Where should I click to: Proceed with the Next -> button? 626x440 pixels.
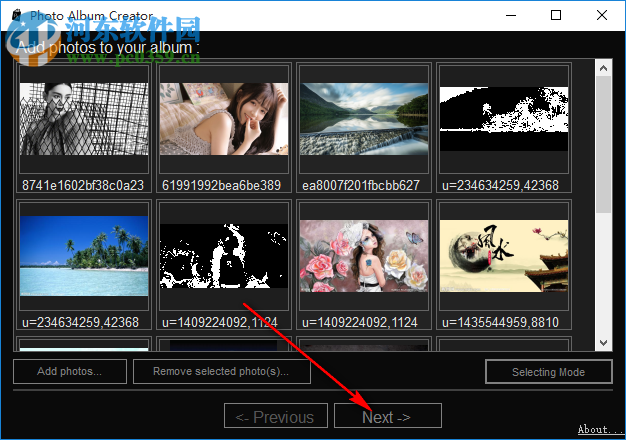tap(388, 416)
